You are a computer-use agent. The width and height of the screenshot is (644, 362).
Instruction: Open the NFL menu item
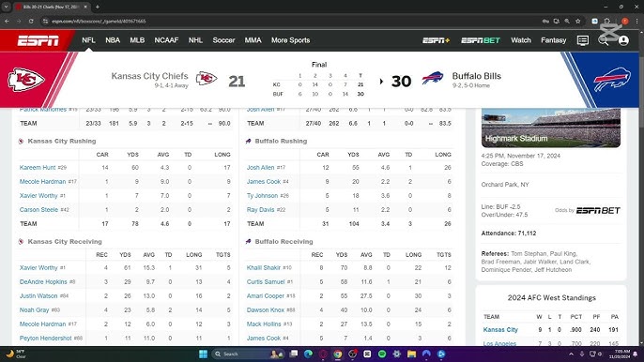(88, 40)
